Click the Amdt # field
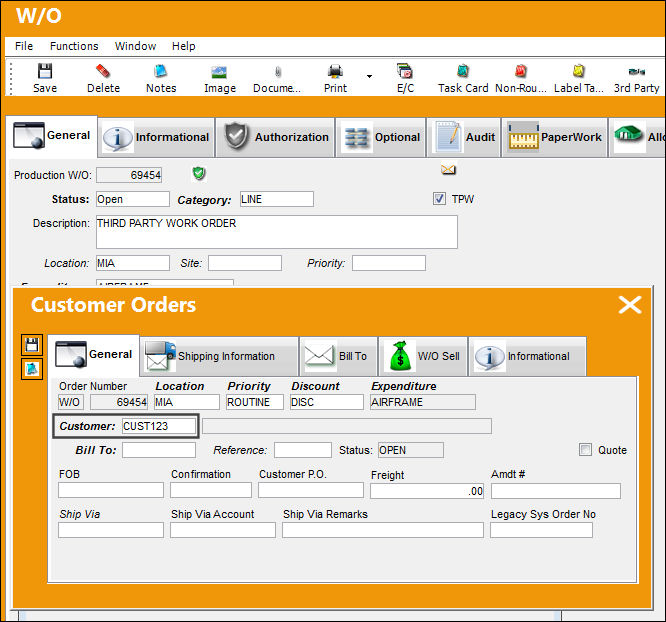The height and width of the screenshot is (622, 666). click(556, 491)
